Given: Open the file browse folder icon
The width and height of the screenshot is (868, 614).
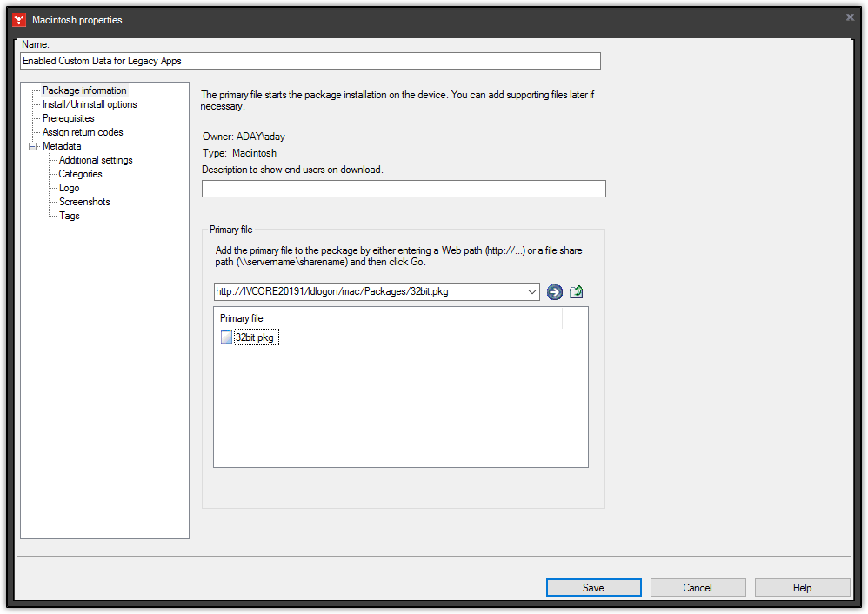Looking at the screenshot, I should click(x=576, y=291).
